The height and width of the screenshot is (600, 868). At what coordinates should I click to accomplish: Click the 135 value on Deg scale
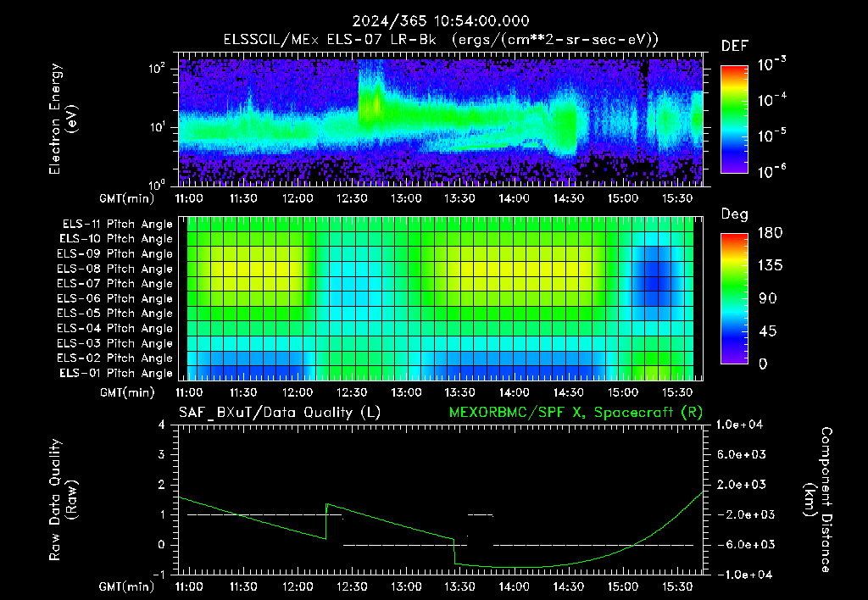770,266
